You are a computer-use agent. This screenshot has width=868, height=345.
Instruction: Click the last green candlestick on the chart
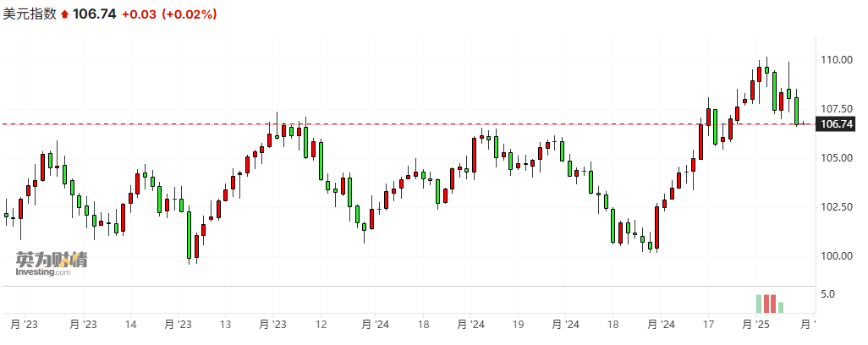(x=796, y=111)
